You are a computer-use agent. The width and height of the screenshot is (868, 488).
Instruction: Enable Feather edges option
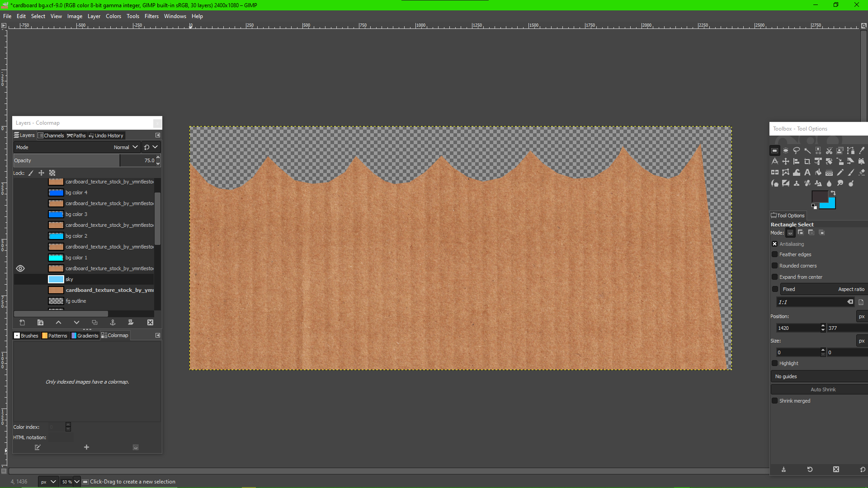click(774, 254)
